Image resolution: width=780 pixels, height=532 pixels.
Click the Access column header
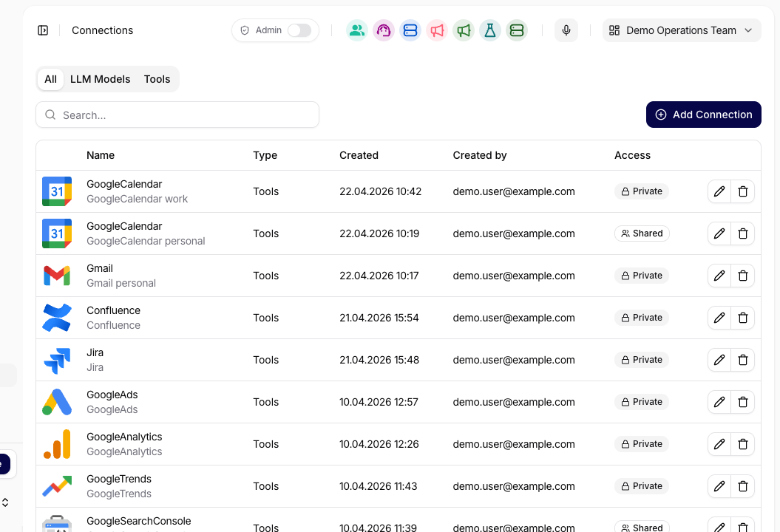pyautogui.click(x=632, y=155)
